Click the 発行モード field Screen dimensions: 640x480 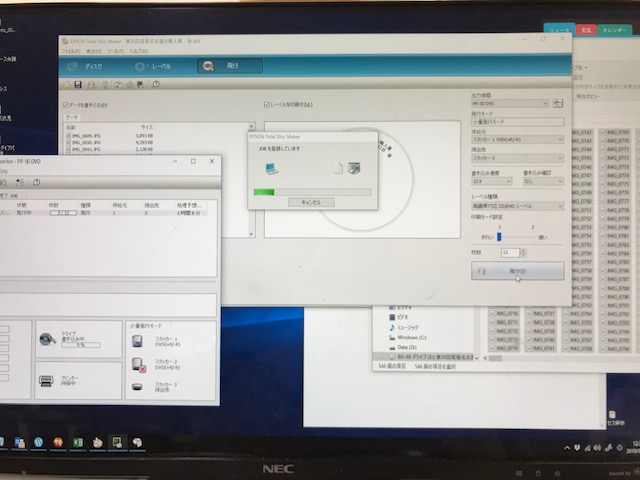pos(518,122)
